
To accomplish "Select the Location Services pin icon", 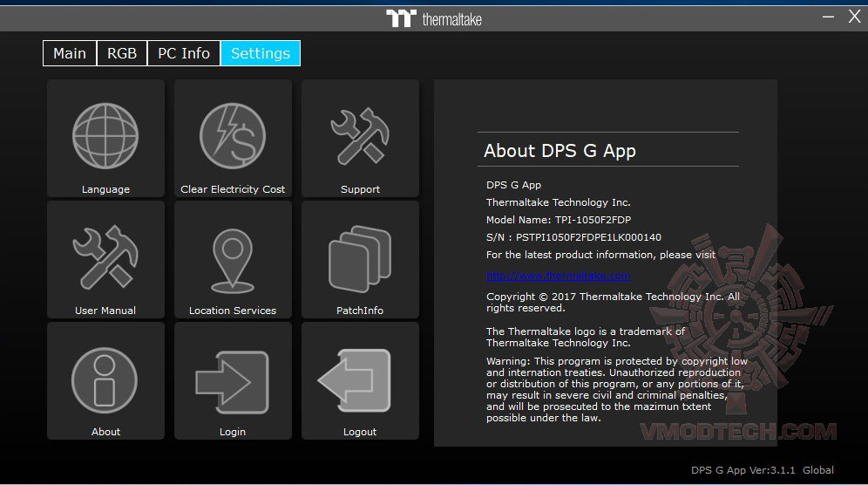I will point(233,259).
